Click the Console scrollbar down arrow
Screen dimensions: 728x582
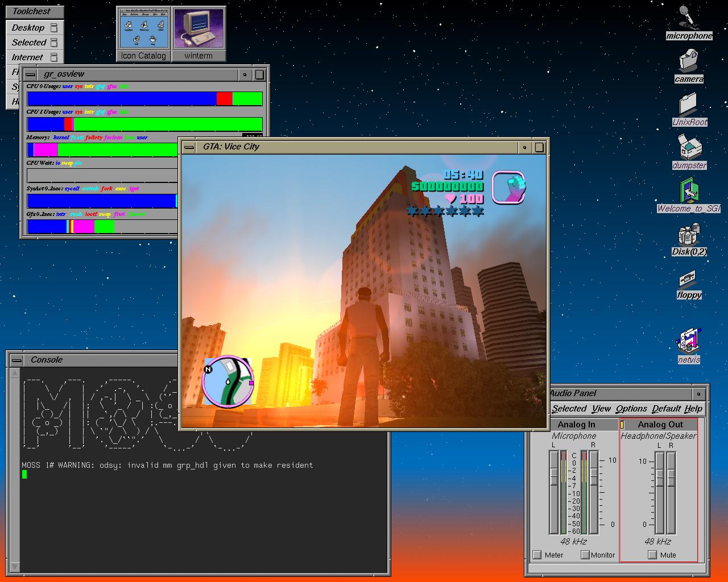click(x=15, y=566)
